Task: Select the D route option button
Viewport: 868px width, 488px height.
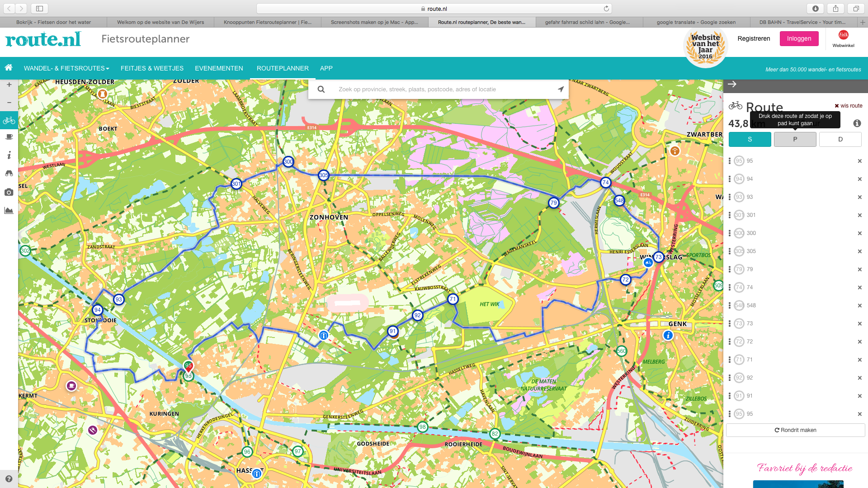Action: 840,139
